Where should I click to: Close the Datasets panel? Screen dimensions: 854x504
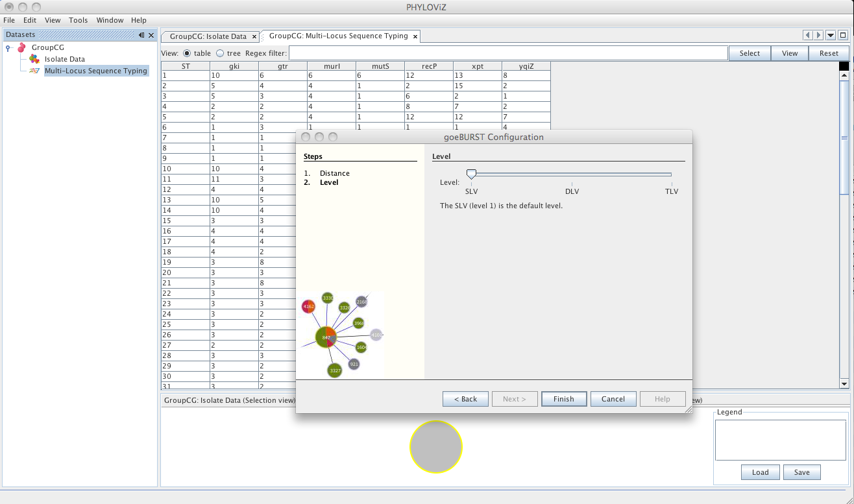[x=151, y=35]
